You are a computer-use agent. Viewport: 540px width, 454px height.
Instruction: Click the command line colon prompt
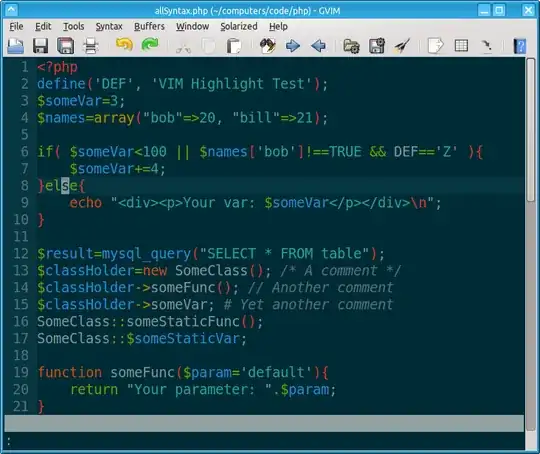(x=9, y=442)
